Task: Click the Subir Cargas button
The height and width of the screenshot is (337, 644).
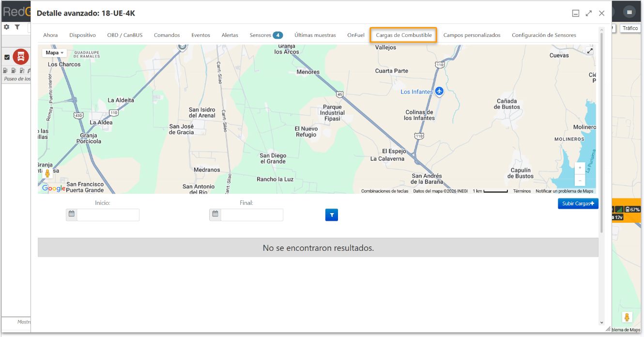Action: click(578, 204)
